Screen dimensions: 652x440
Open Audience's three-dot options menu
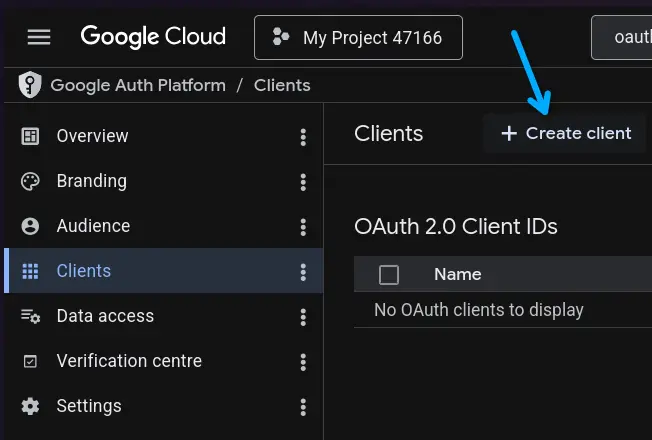click(x=303, y=227)
